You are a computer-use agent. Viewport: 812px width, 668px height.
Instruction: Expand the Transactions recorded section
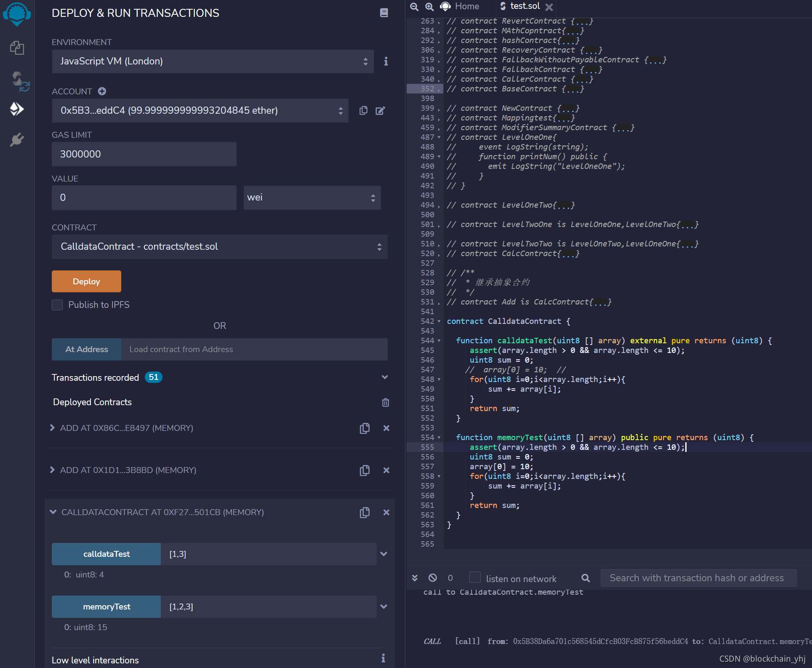pyautogui.click(x=384, y=377)
